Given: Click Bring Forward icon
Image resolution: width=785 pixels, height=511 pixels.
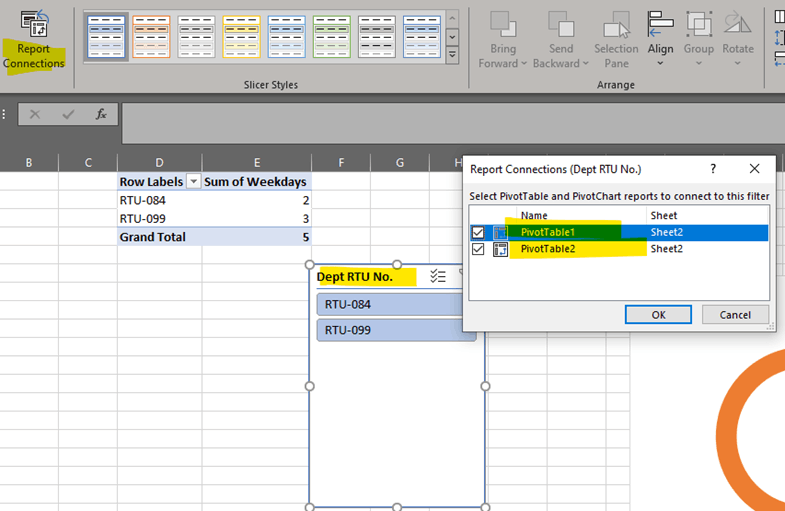Looking at the screenshot, I should (503, 24).
